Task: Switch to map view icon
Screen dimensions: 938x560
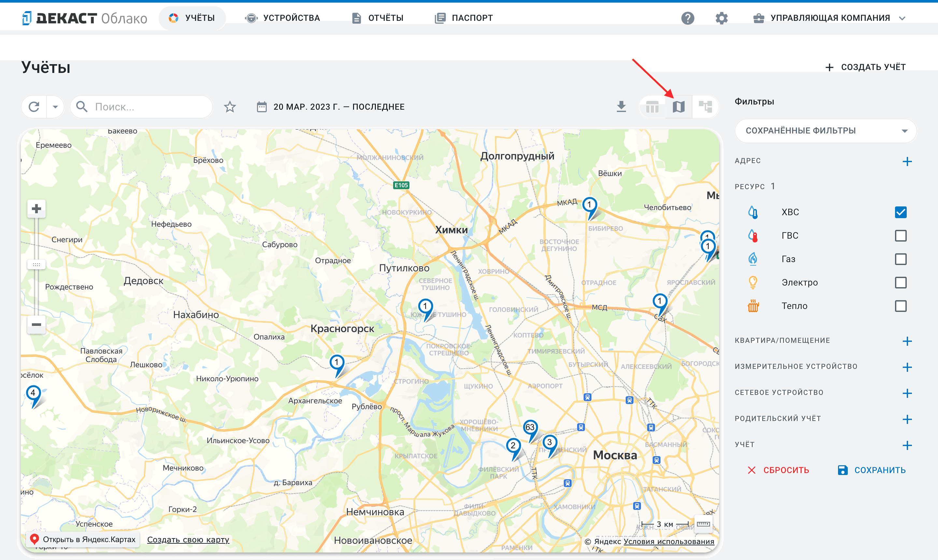Action: pos(678,107)
